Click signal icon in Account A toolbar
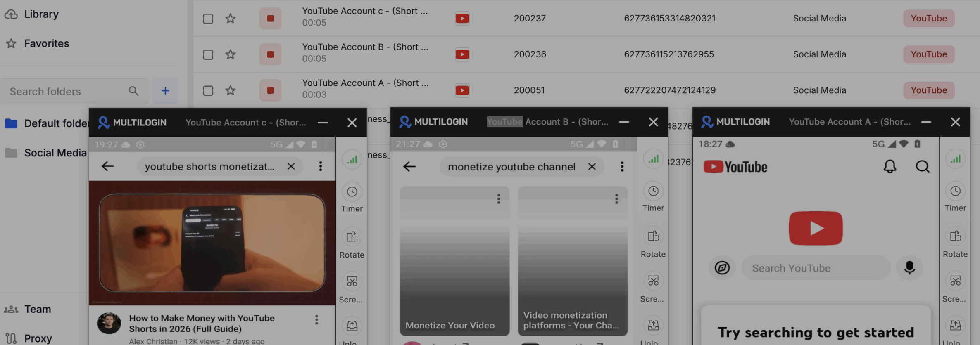 [955, 159]
